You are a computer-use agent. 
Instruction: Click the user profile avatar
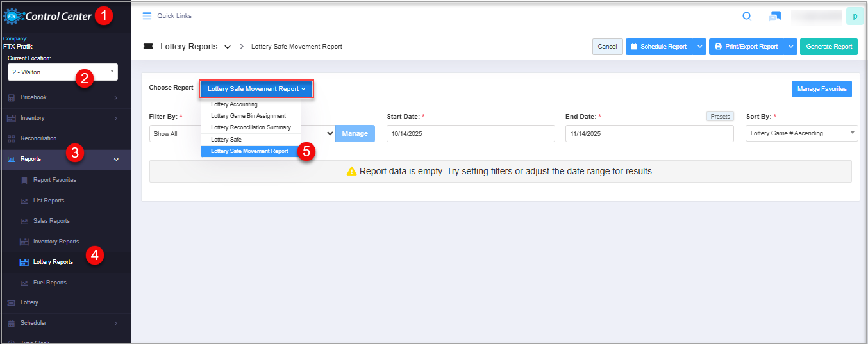point(855,16)
